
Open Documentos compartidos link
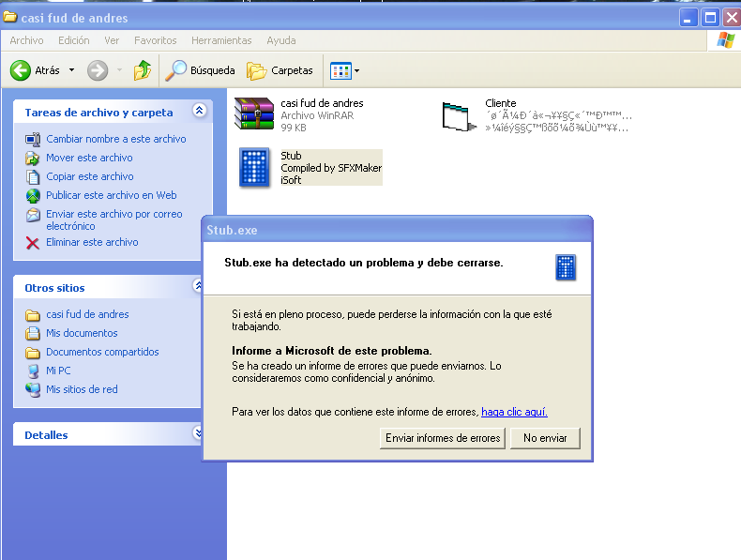point(102,352)
